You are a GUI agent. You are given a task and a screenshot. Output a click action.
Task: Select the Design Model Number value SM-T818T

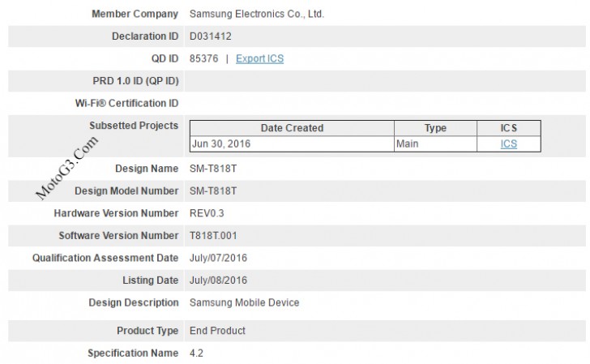[x=213, y=191]
